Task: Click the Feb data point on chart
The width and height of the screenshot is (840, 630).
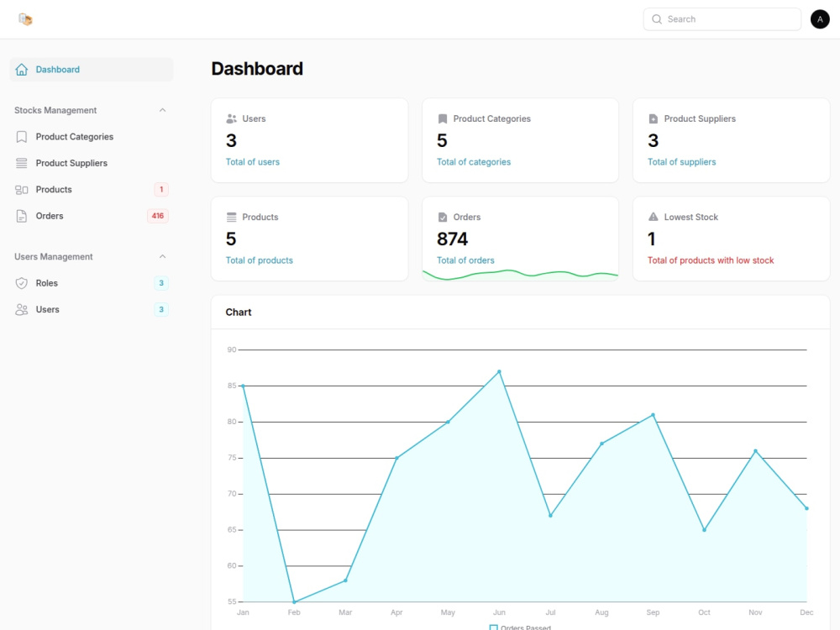Action: coord(294,601)
